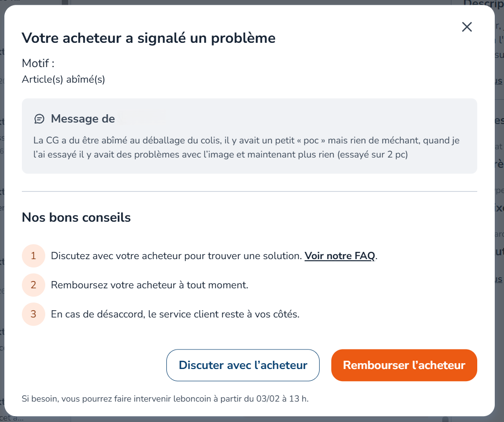Click the En cas de désaccord advice text

tap(175, 314)
